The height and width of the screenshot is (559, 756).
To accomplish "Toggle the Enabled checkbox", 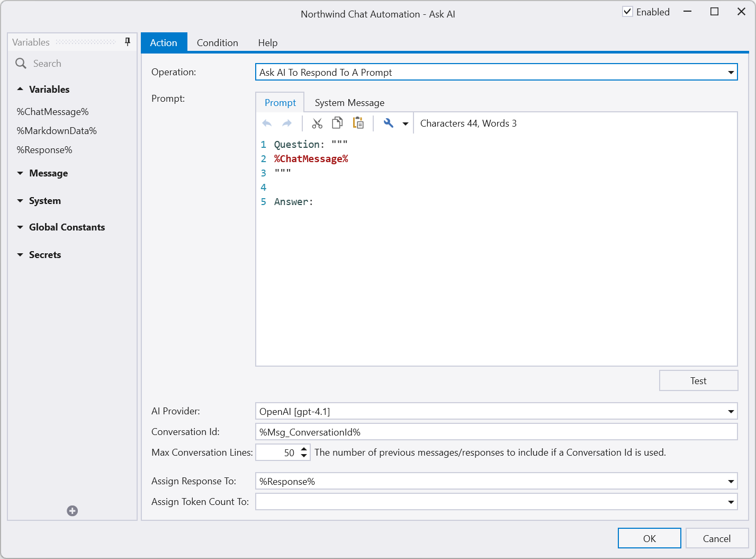I will pos(627,12).
